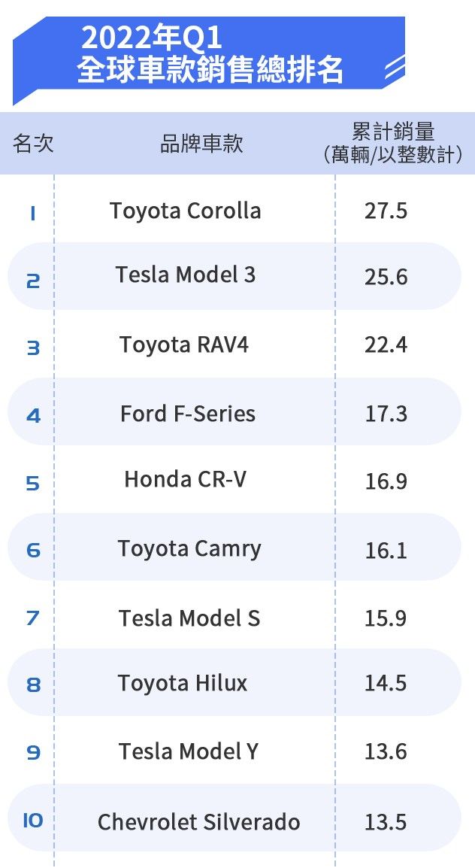Click the Tesla Model 3 row name
The image size is (475, 868).
click(186, 275)
